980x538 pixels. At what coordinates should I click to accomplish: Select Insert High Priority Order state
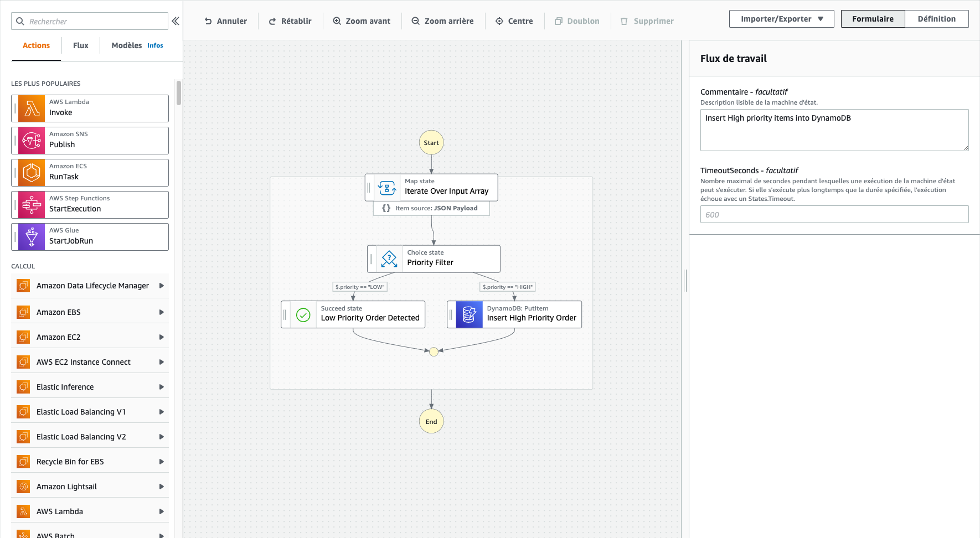click(514, 314)
